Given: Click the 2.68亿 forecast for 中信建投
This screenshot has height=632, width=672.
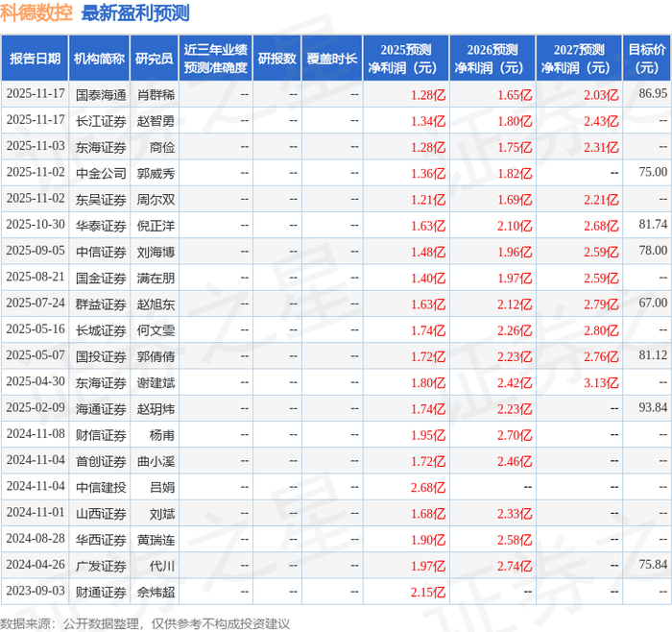Looking at the screenshot, I should click(x=428, y=488).
